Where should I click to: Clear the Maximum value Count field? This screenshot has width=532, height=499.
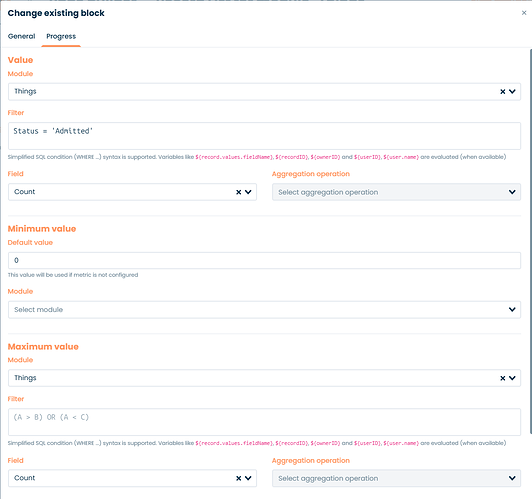tap(239, 478)
